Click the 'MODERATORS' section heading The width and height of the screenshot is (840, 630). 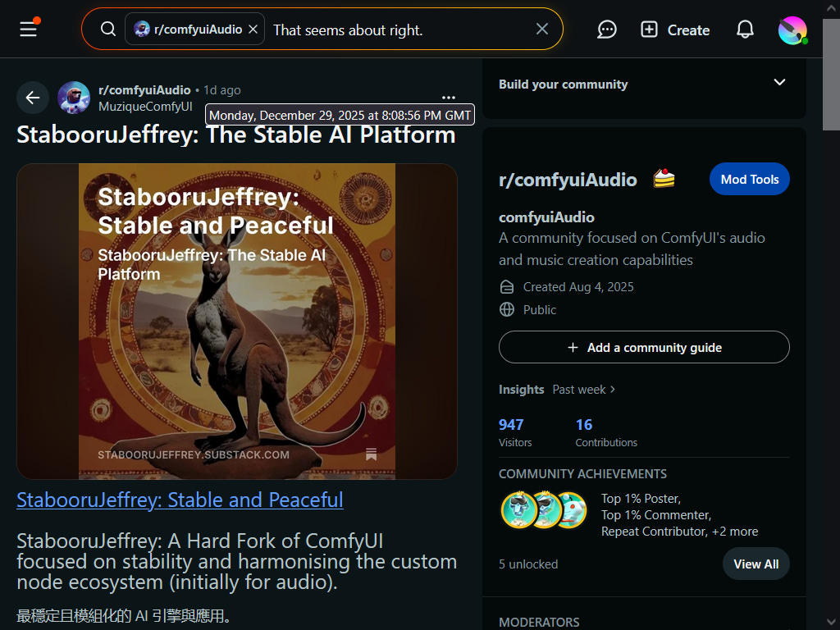[539, 622]
